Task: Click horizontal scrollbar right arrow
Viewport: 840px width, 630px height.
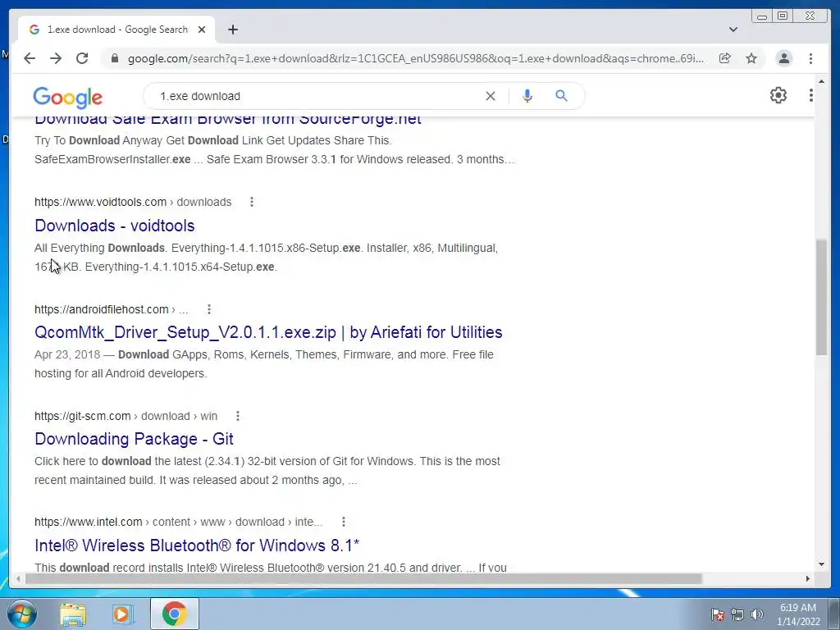Action: (808, 578)
